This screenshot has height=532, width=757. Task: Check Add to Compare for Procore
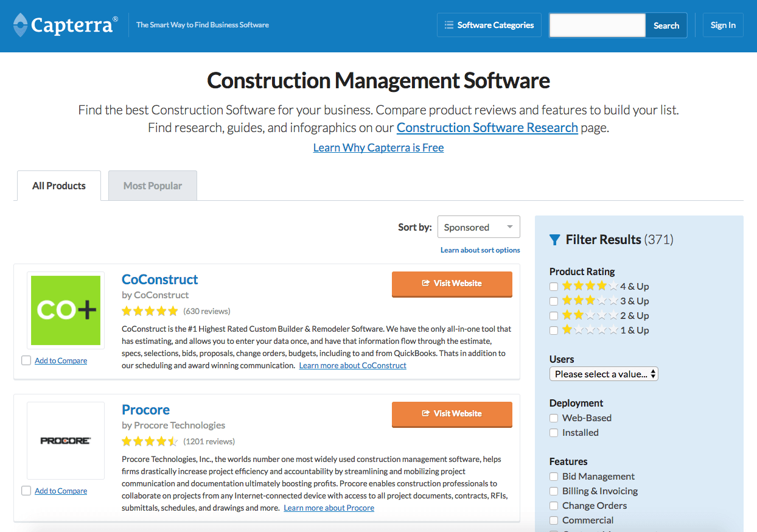[26, 491]
